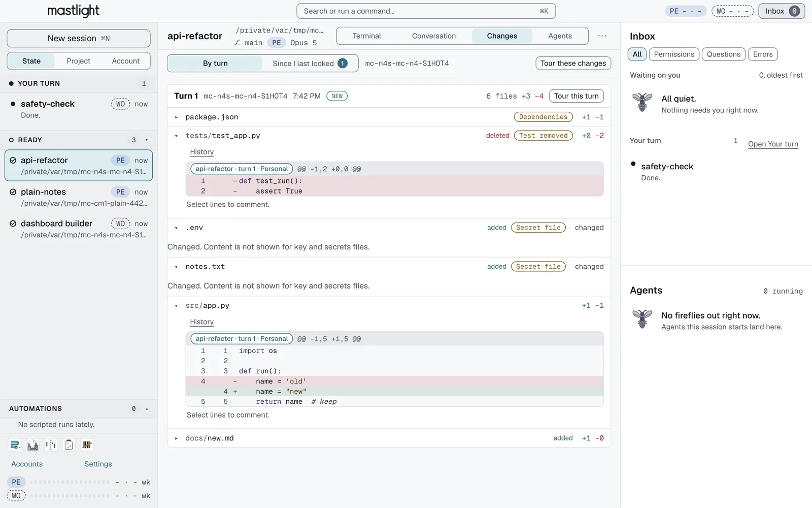Open the Conversation tab
Screen dimensions: 812x508
point(434,36)
